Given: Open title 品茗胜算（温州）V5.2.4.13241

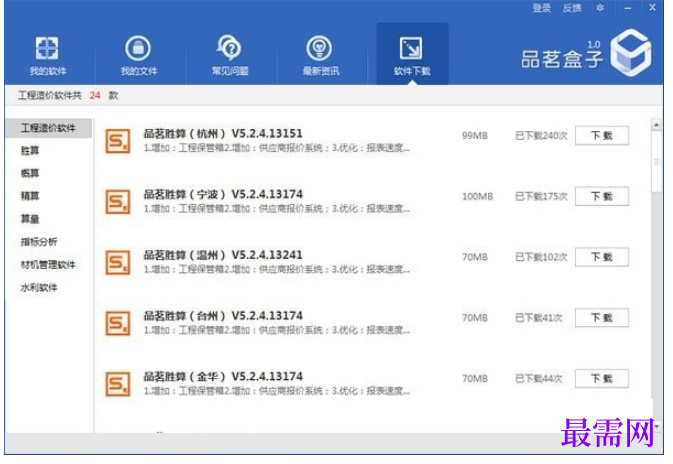Looking at the screenshot, I should coord(223,255).
